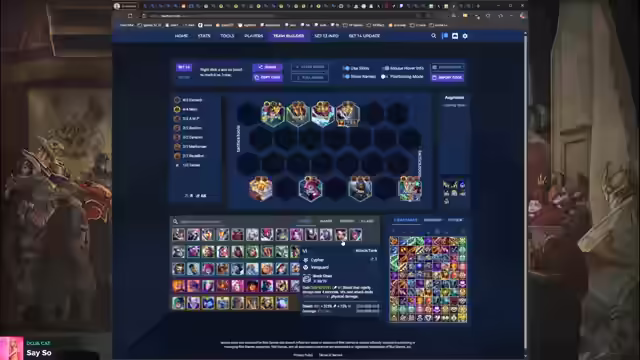Click top trait icon in synergy list
This screenshot has width=640, height=360.
click(x=177, y=100)
